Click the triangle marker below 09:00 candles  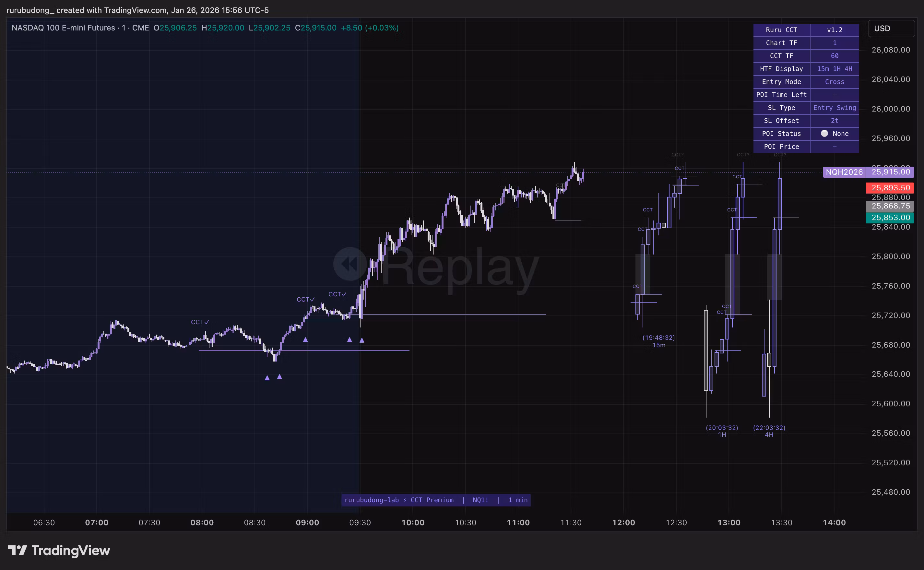(306, 340)
